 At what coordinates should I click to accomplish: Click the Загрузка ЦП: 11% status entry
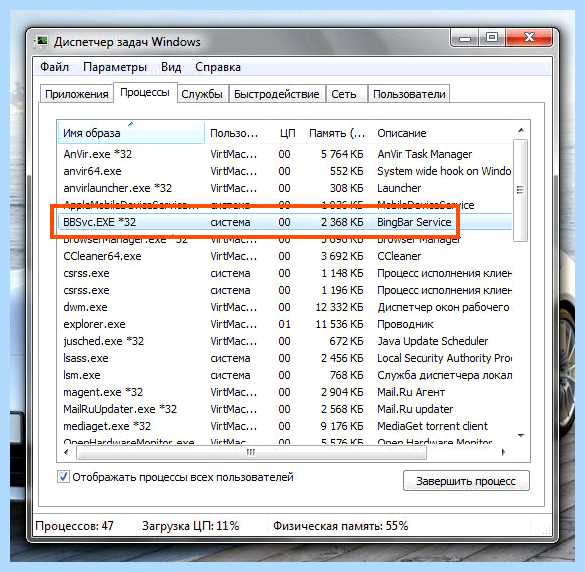pos(191,526)
